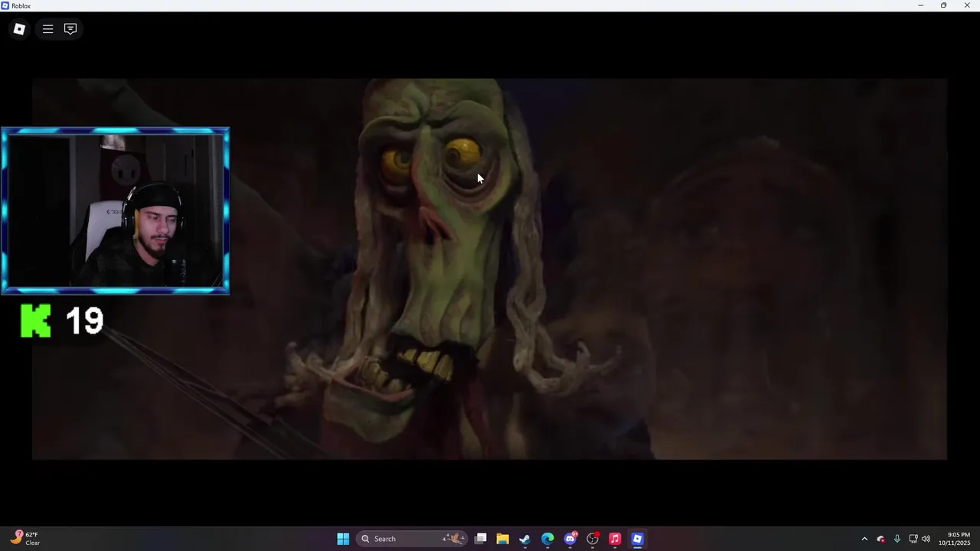Toggle the Roblox chat bubble icon
Image resolution: width=980 pixels, height=551 pixels.
click(x=70, y=29)
